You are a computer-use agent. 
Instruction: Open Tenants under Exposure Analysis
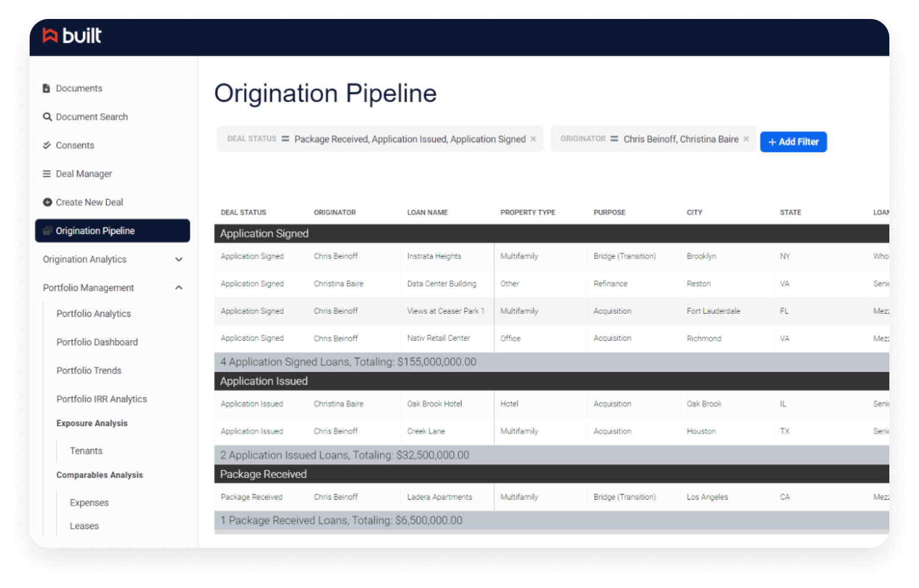[85, 450]
